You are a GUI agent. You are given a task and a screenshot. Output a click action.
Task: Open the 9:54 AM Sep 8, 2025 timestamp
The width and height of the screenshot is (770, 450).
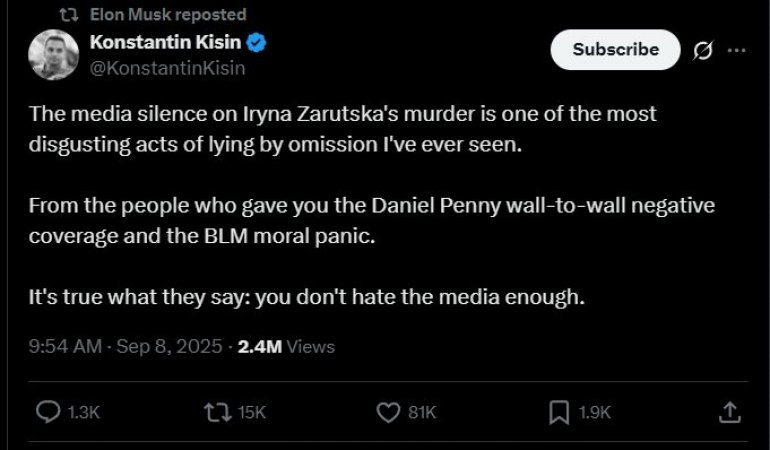(x=126, y=347)
